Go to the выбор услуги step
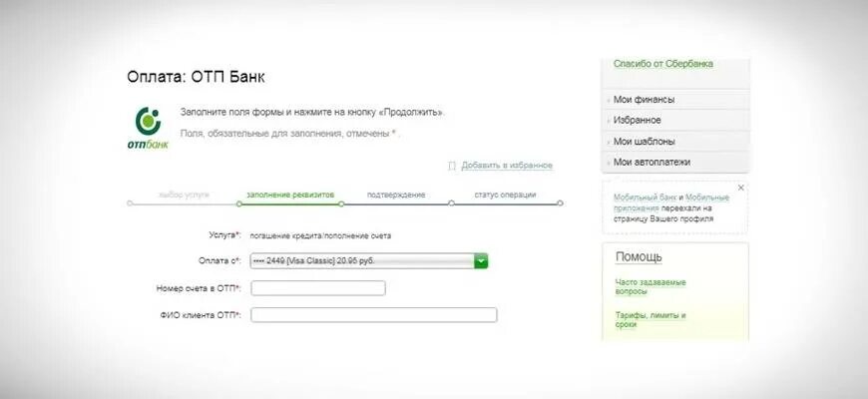Image resolution: width=868 pixels, height=399 pixels. click(184, 195)
